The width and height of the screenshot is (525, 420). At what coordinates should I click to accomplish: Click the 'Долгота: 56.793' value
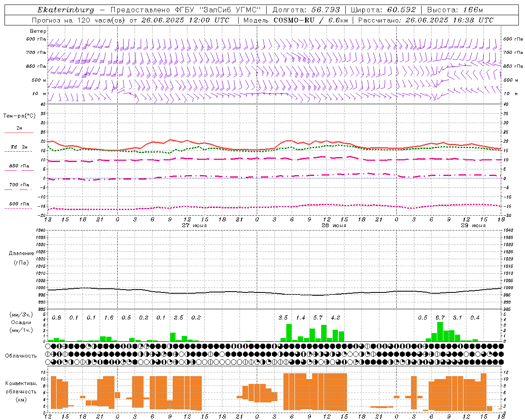306,10
